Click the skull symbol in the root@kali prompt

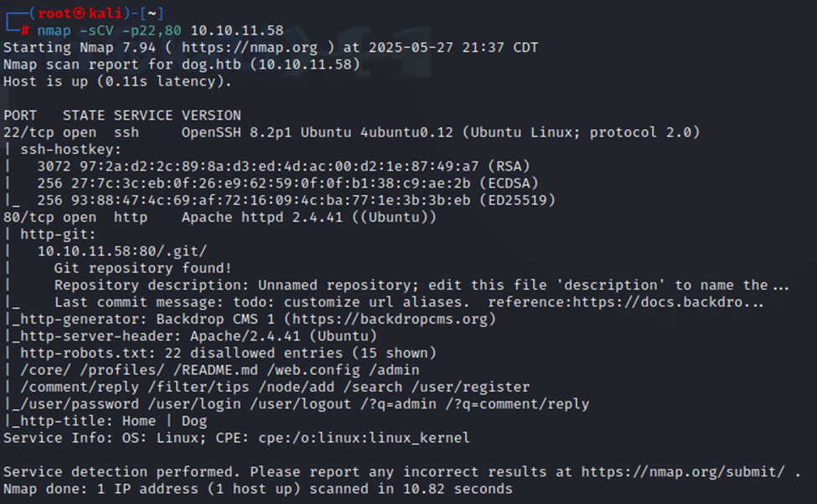[80, 13]
